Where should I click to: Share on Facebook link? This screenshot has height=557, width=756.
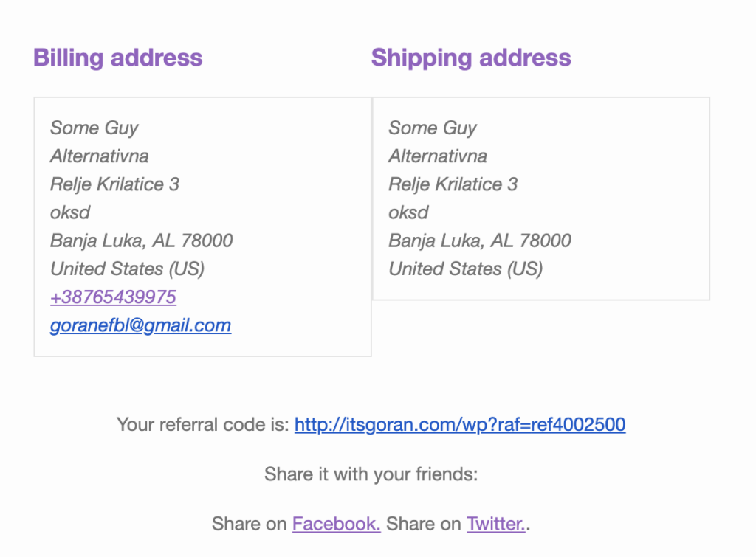point(336,524)
